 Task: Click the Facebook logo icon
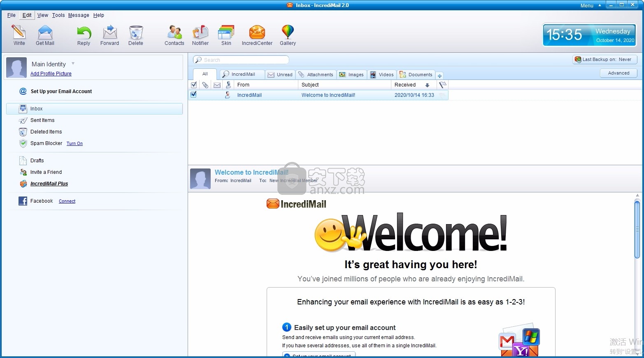click(23, 201)
